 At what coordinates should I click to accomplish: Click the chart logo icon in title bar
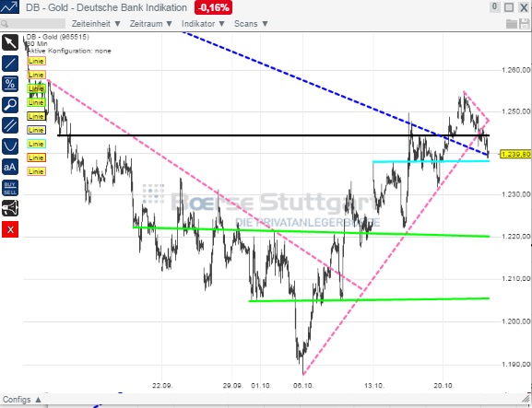[9, 6]
